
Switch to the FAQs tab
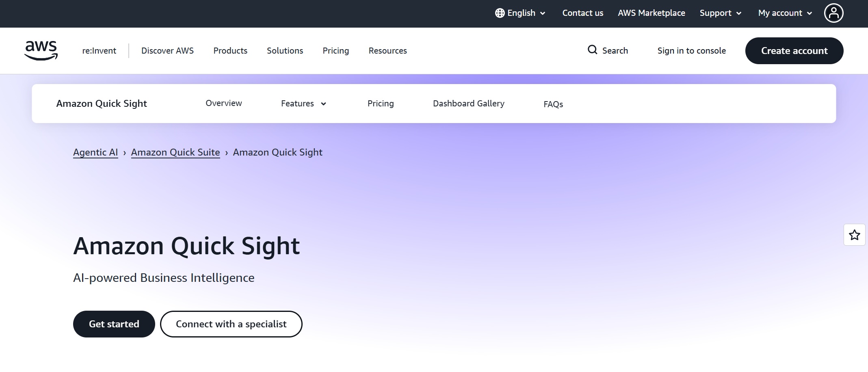pyautogui.click(x=553, y=104)
